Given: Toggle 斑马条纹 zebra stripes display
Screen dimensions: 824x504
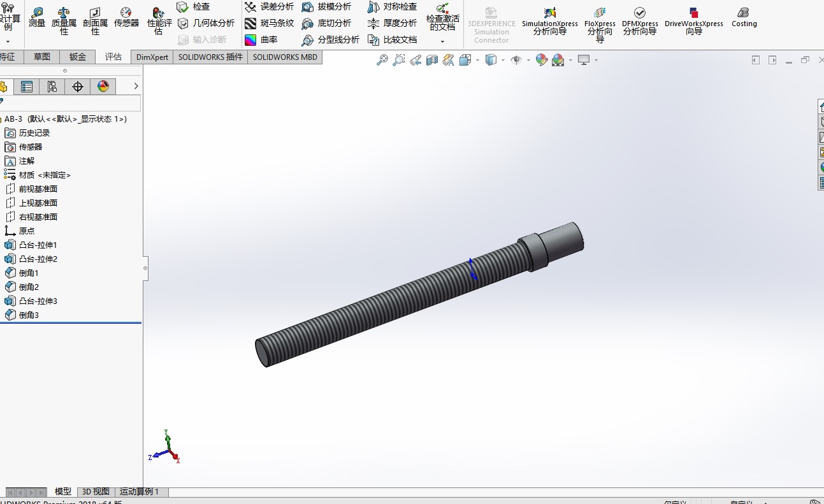Looking at the screenshot, I should [x=270, y=23].
